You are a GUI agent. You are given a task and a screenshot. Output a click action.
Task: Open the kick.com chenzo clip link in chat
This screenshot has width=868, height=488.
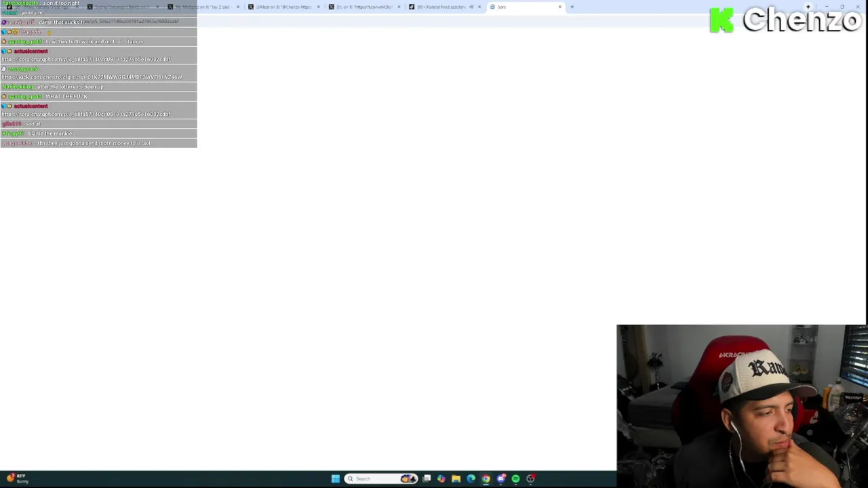point(92,77)
